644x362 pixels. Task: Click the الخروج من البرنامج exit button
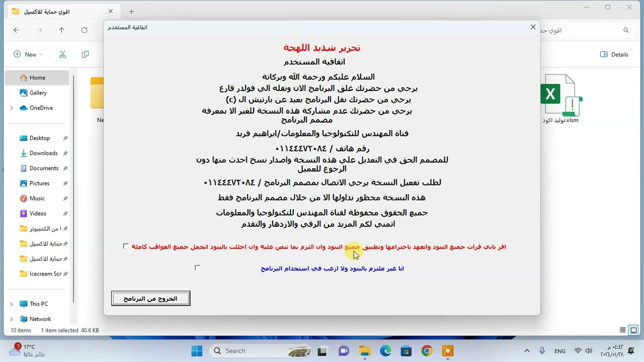click(150, 299)
